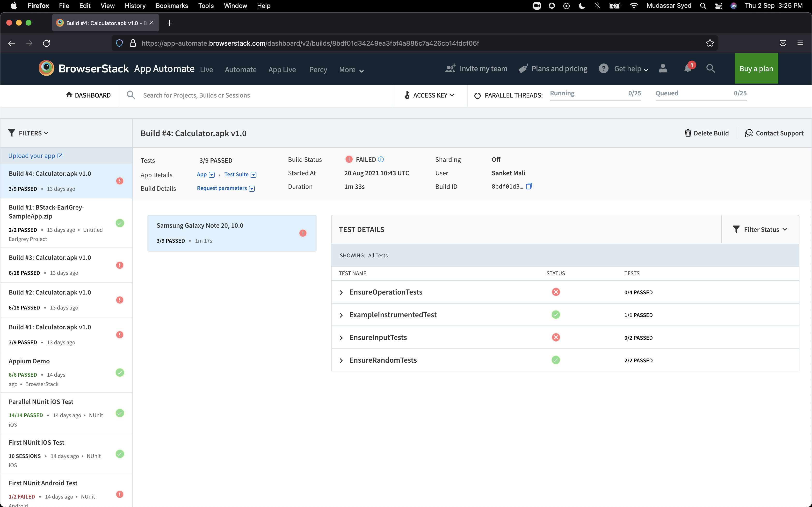Expand the EnsureRandomTests row

point(341,360)
